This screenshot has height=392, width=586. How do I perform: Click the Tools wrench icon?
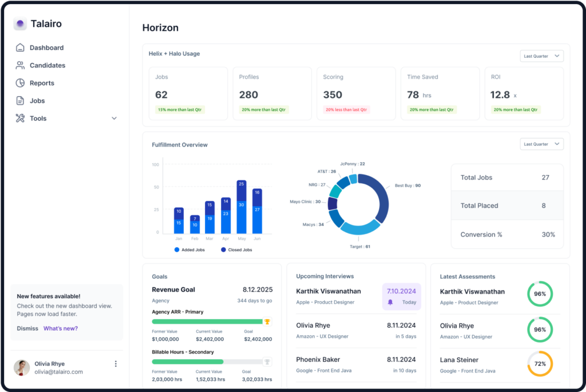(20, 118)
